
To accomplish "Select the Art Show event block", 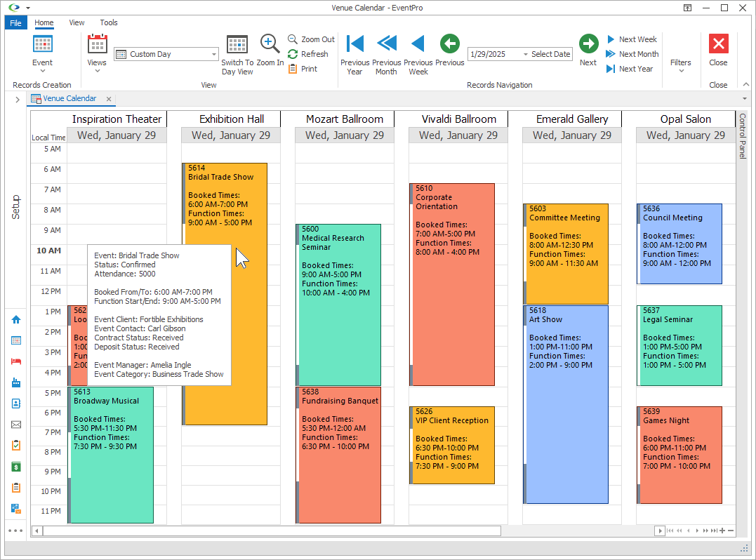I will 566,405.
